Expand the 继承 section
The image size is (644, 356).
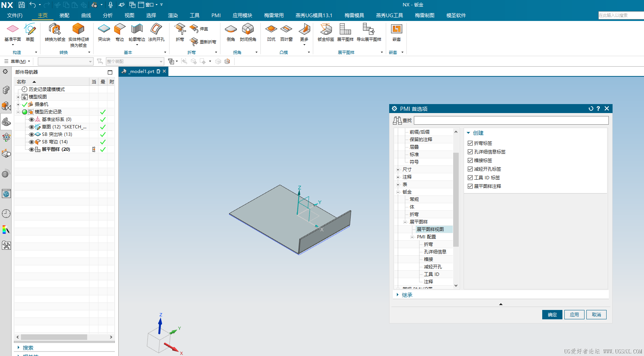[x=397, y=295]
